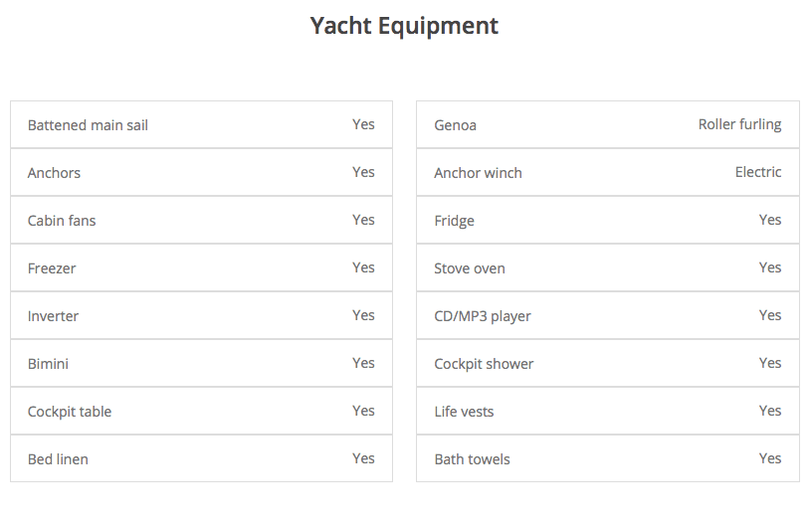Select the Cockpit table row

[201, 411]
